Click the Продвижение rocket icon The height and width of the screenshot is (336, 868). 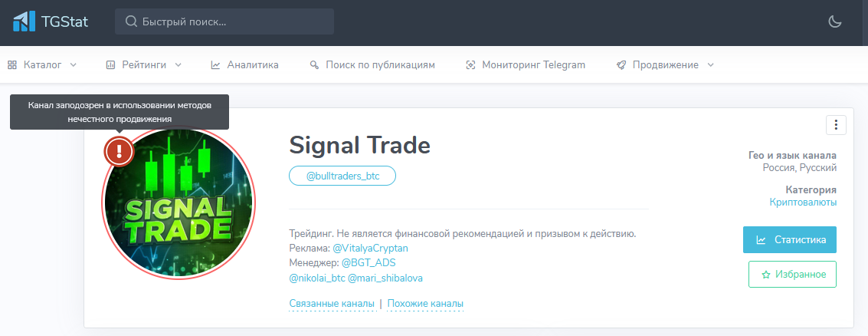[621, 65]
